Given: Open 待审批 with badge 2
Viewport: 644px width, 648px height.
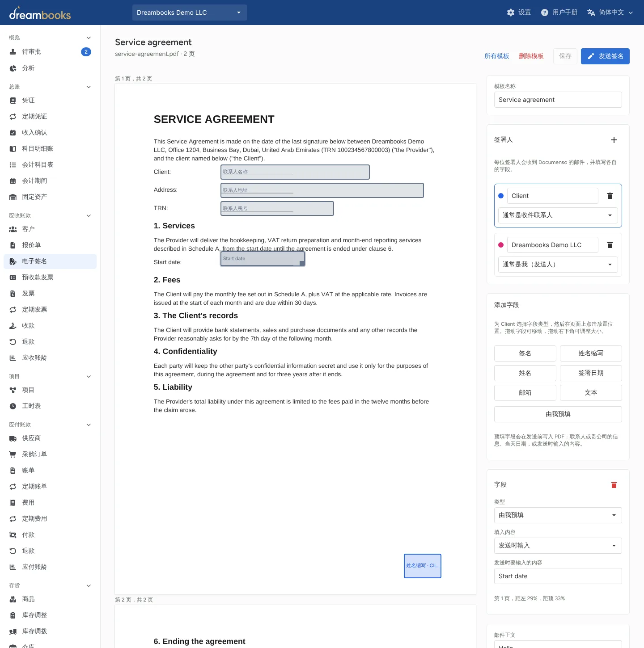Looking at the screenshot, I should [50, 52].
